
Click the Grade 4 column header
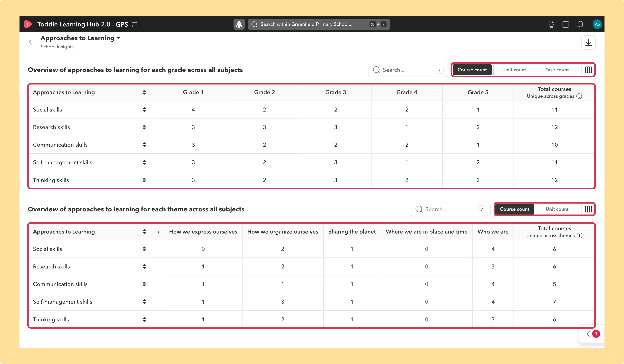pos(407,92)
